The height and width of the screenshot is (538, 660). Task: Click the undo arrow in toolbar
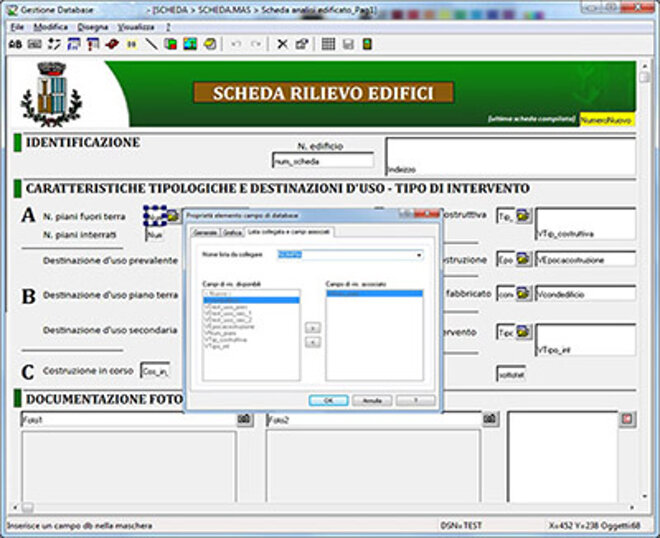click(x=237, y=44)
